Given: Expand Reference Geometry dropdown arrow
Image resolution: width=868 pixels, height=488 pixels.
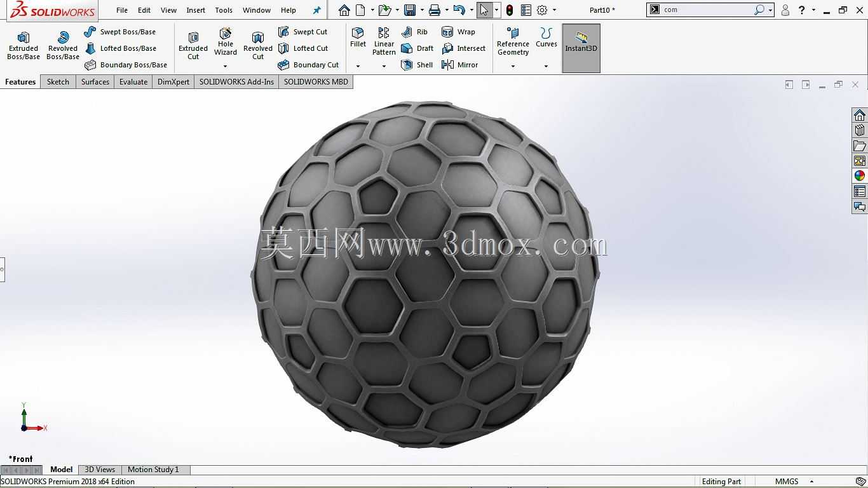Looking at the screenshot, I should (x=513, y=66).
